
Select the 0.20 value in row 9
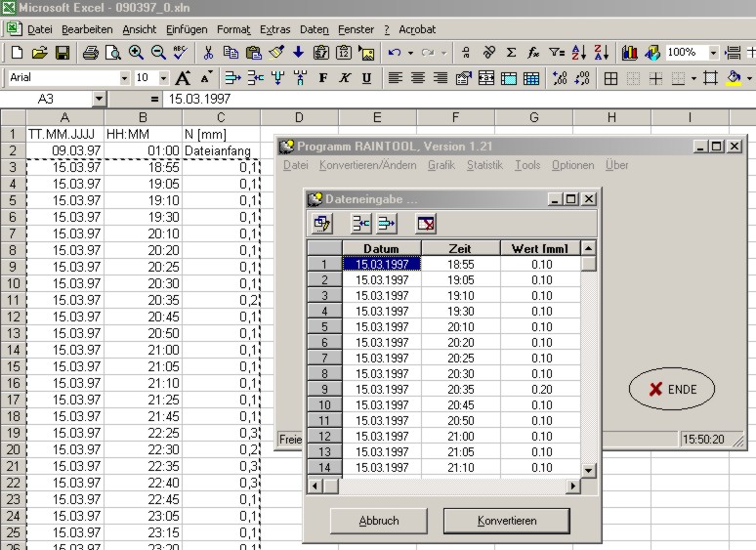pos(540,389)
